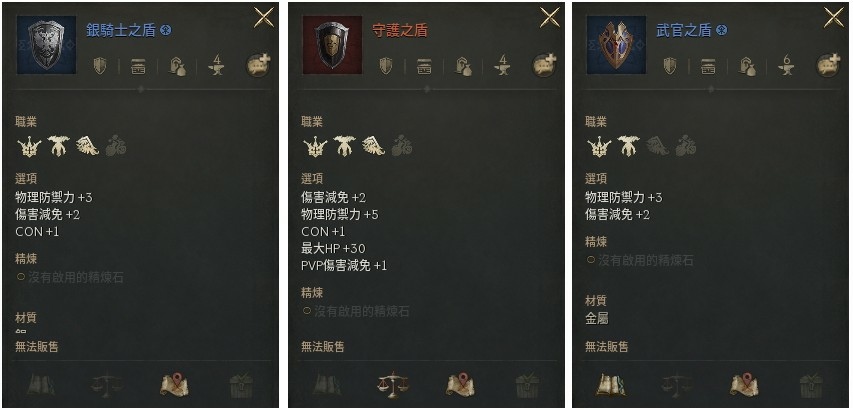The image size is (853, 410).
Task: Open the balance scale icon in 守護之盾 panel
Action: tap(393, 385)
